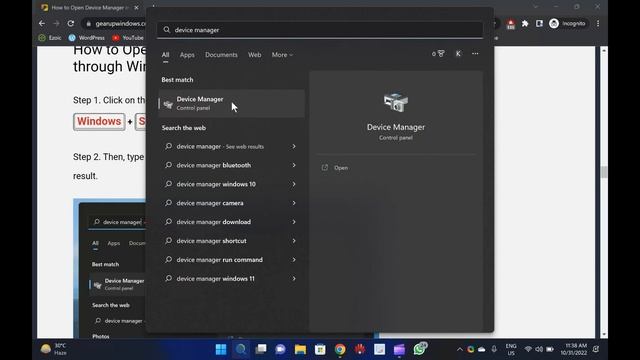
Task: Expand arrow for device manager download
Action: [x=294, y=222]
